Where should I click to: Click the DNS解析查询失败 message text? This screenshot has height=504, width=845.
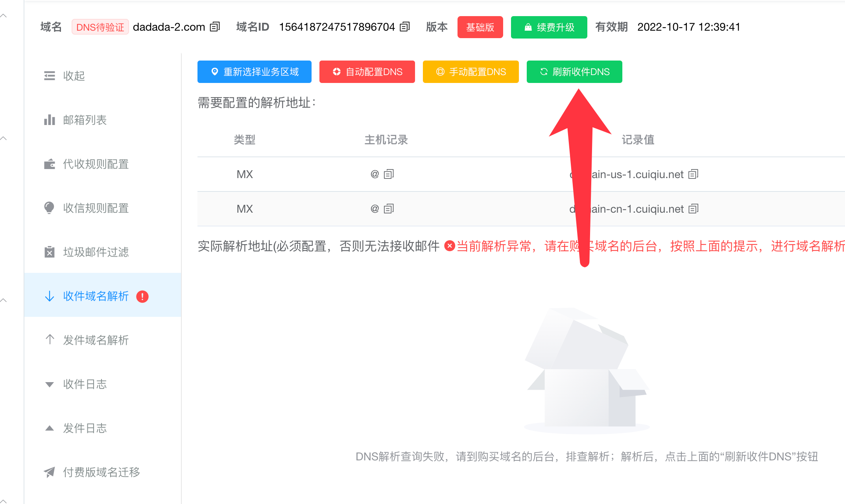click(587, 456)
